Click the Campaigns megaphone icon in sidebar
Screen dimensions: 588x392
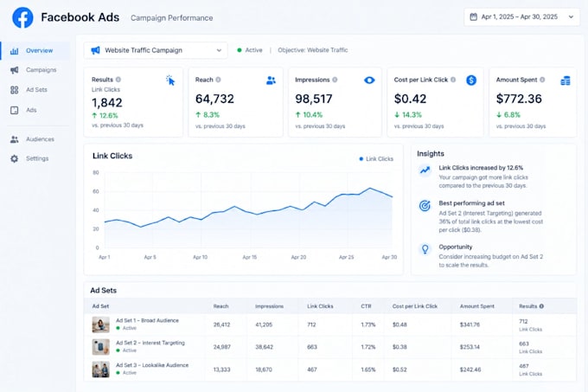[14, 70]
